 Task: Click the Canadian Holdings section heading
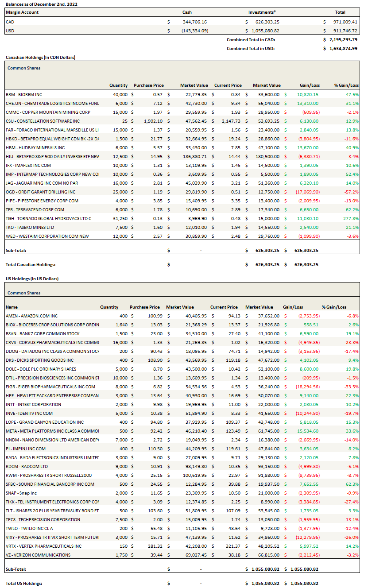point(40,58)
